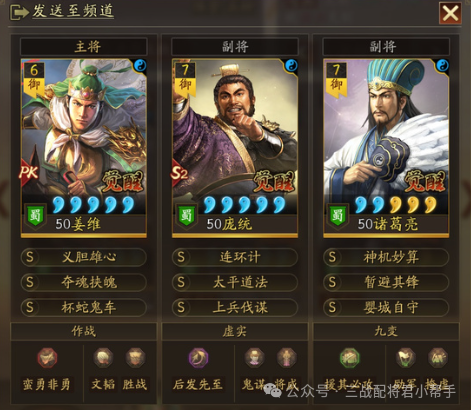Select the 鬼谋 tactic icon
The width and height of the screenshot is (471, 410).
(x=254, y=358)
